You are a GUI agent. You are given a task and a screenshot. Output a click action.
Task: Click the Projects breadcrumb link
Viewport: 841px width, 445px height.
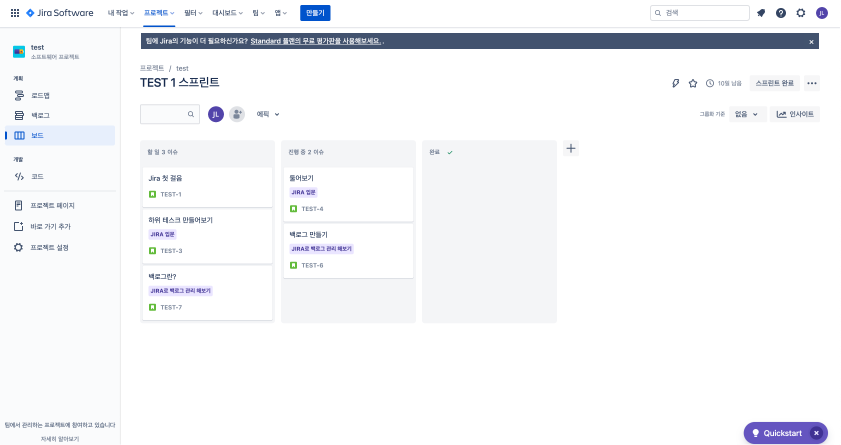[152, 68]
